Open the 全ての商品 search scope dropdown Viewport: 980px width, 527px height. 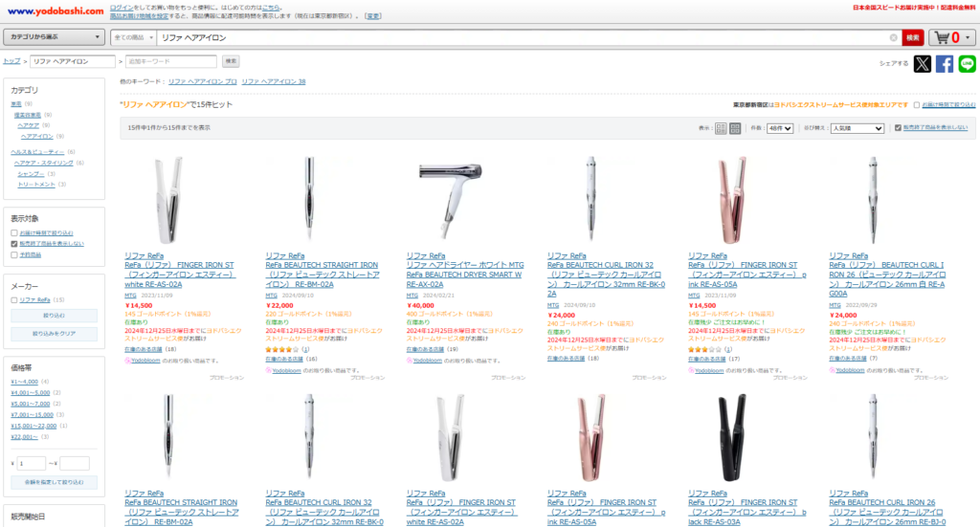[133, 37]
